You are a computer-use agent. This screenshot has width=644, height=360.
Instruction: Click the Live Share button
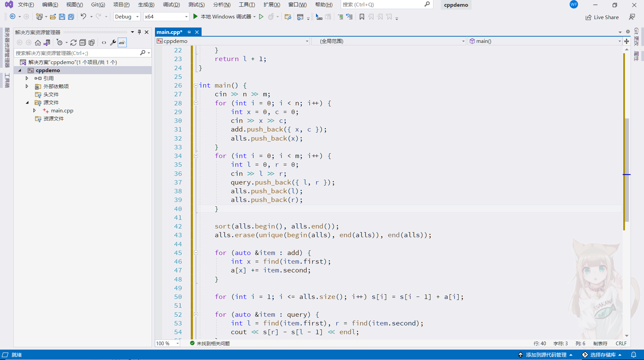[x=602, y=17]
